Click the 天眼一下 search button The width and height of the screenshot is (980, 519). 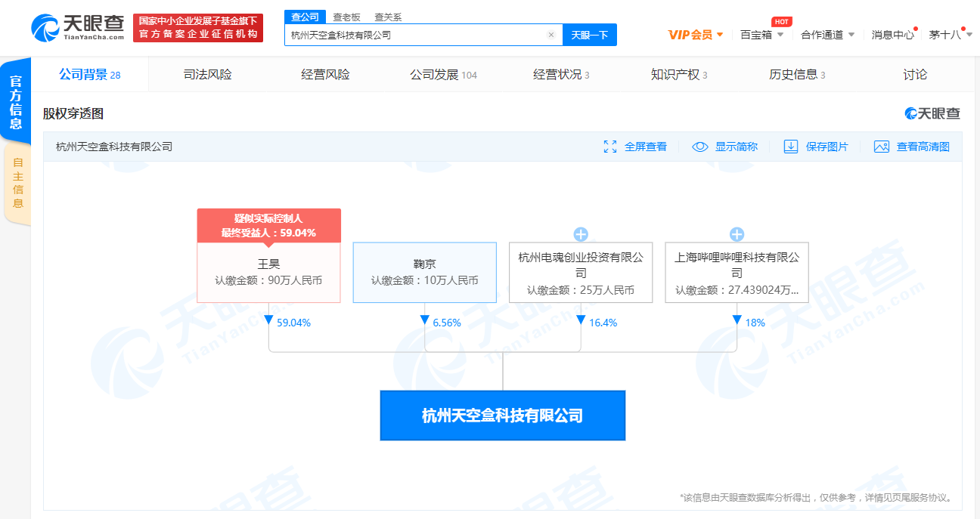coord(589,35)
